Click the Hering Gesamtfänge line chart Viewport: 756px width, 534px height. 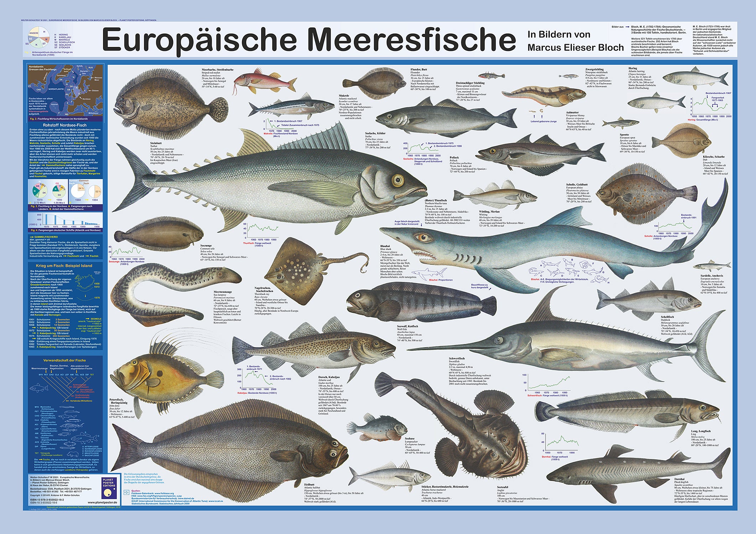710,108
